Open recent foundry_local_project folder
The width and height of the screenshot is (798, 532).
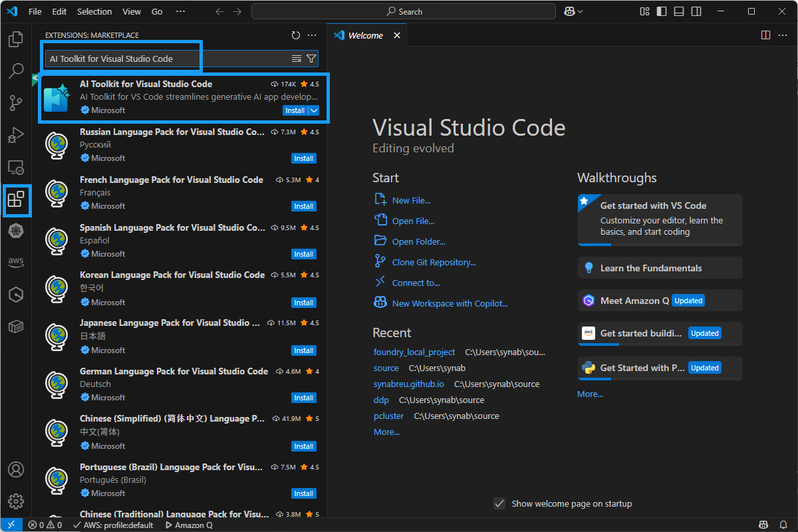pyautogui.click(x=414, y=352)
